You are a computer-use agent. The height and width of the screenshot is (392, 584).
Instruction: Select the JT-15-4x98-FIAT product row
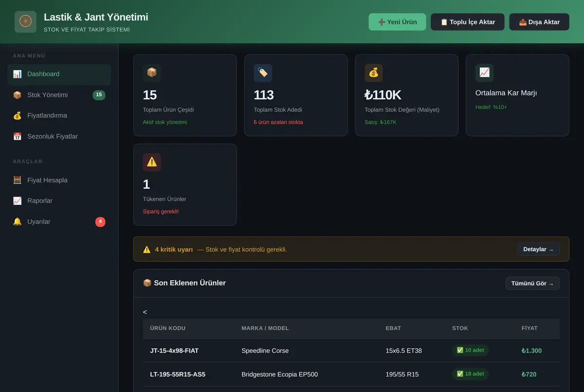pos(351,351)
